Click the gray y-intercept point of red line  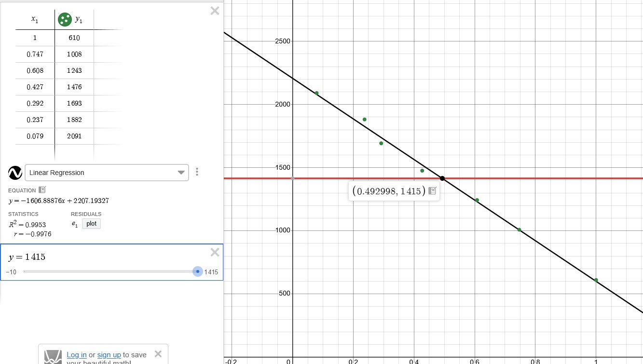(x=293, y=179)
